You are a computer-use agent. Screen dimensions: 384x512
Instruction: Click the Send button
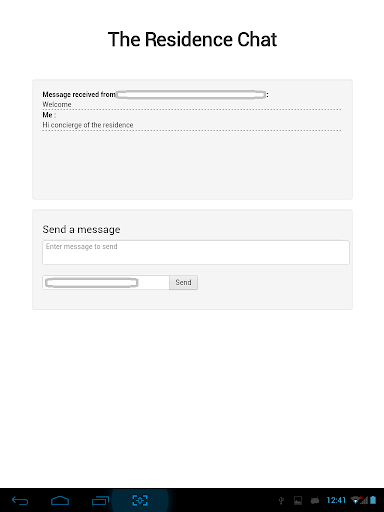183,282
